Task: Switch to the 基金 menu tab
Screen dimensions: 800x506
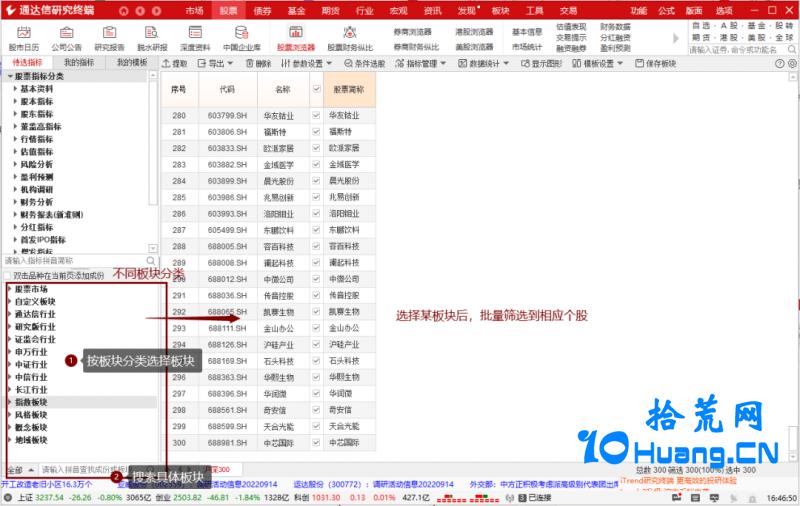Action: click(x=296, y=11)
